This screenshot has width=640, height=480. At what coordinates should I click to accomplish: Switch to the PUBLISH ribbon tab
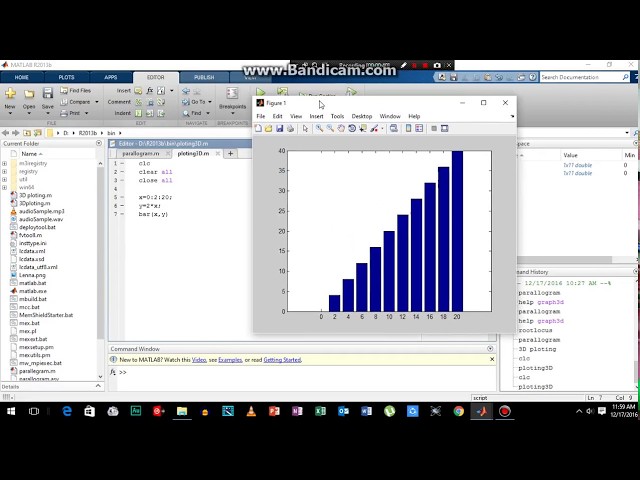point(204,77)
